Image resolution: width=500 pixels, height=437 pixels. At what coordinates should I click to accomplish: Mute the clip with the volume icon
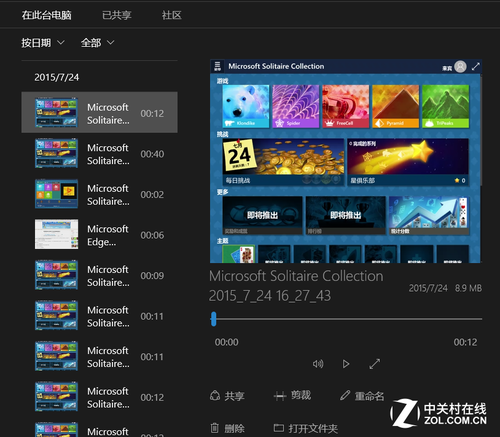(318, 364)
